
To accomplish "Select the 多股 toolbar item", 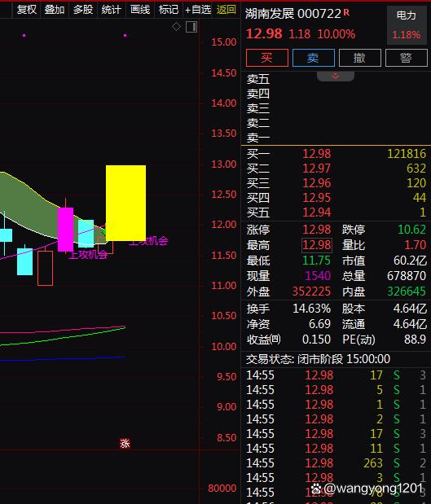I will pos(83,10).
